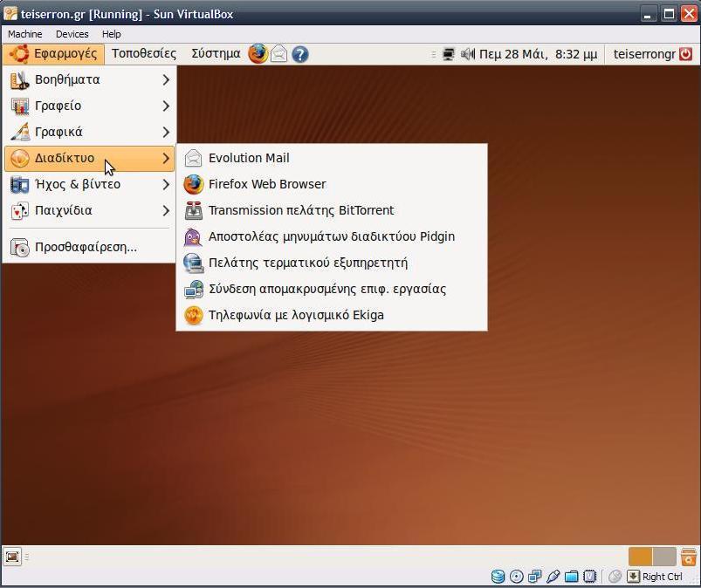701x588 pixels.
Task: Expand the Διαδίκτυο submenu arrow
Action: pyautogui.click(x=166, y=158)
